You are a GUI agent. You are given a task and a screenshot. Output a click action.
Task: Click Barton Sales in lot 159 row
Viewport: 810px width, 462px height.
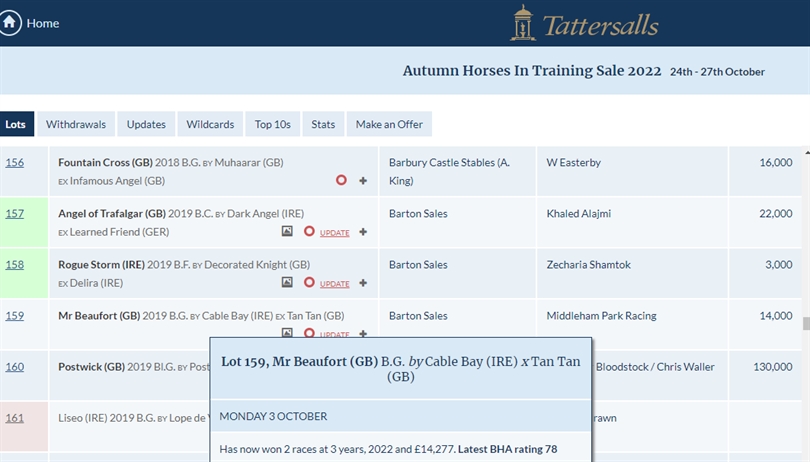(418, 316)
